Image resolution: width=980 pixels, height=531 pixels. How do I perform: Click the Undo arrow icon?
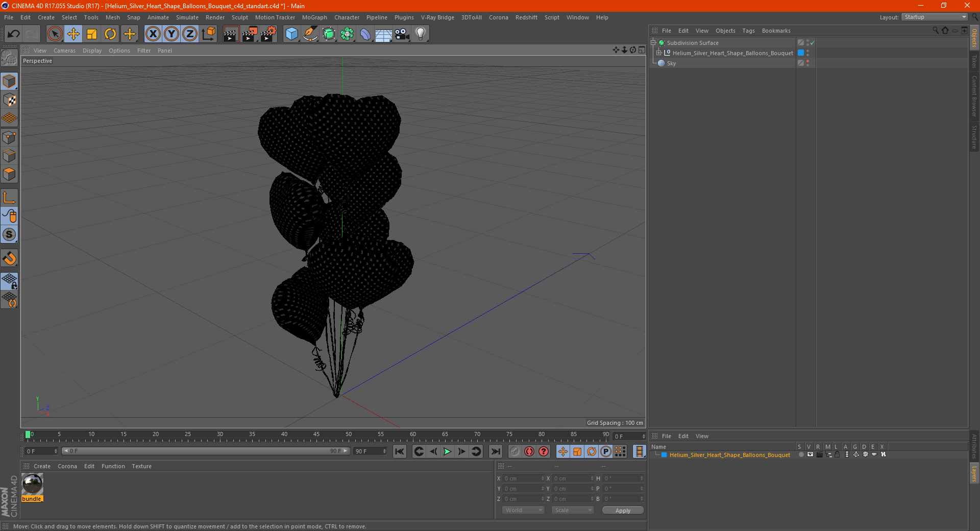coord(14,34)
